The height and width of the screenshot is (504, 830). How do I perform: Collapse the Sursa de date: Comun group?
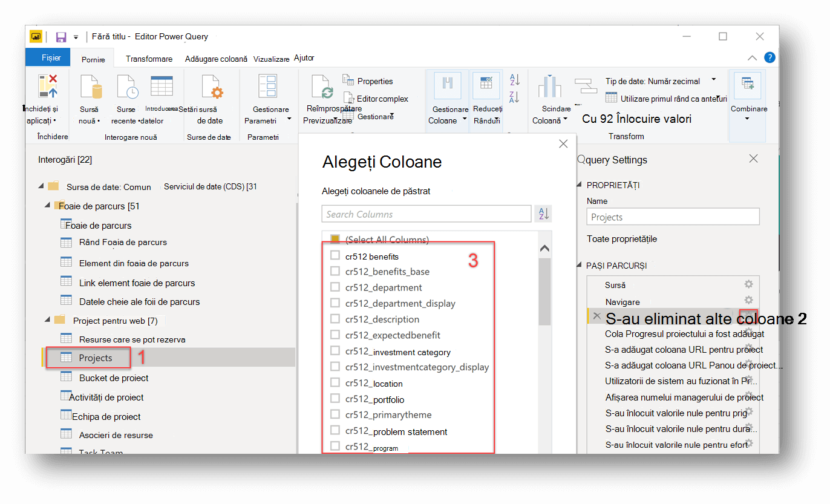[41, 186]
